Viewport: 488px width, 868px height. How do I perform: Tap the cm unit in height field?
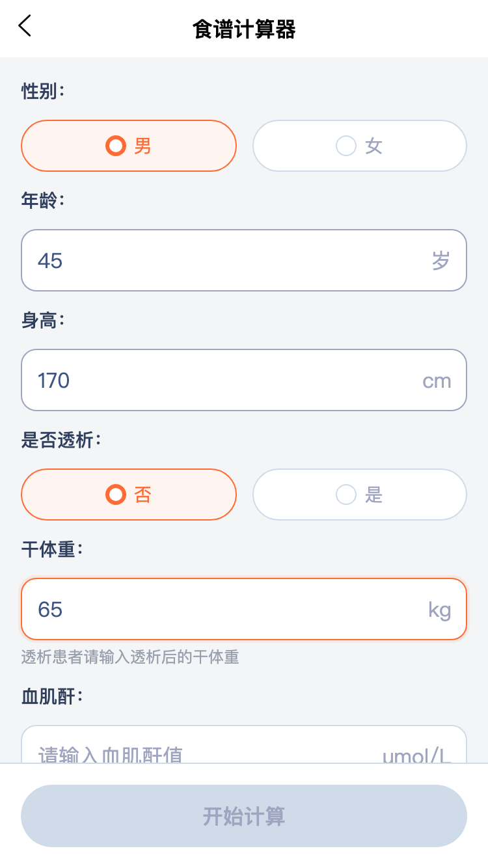point(437,381)
